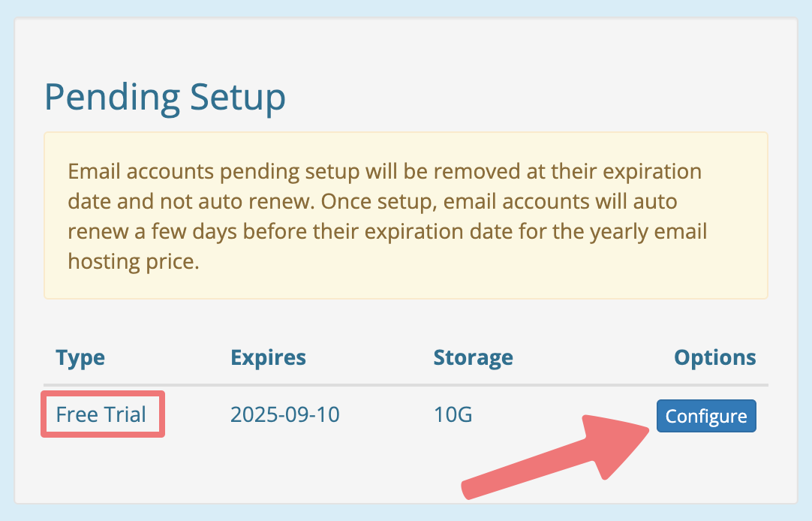This screenshot has height=521, width=812.
Task: Click the word Setup in the heading
Action: pos(238,98)
